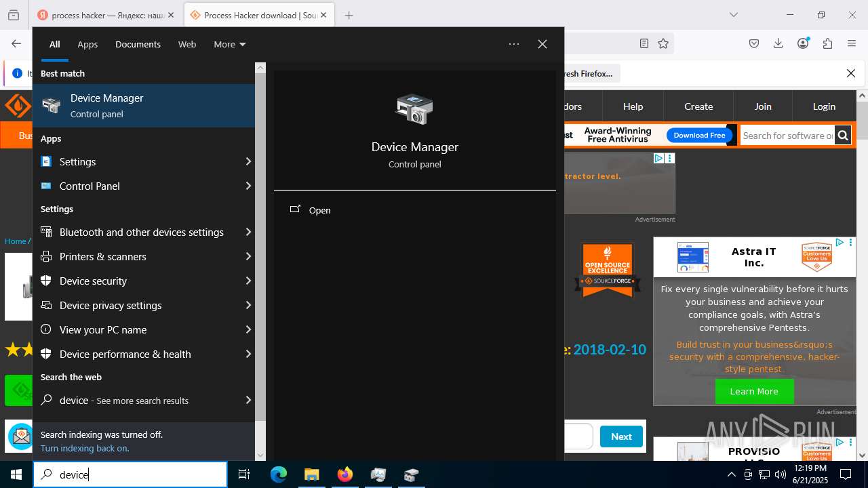Expand View your PC name arrow
868x488 pixels.
point(248,329)
